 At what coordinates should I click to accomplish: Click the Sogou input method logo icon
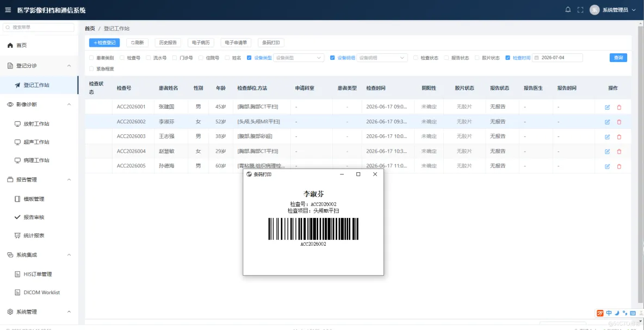tap(600, 313)
